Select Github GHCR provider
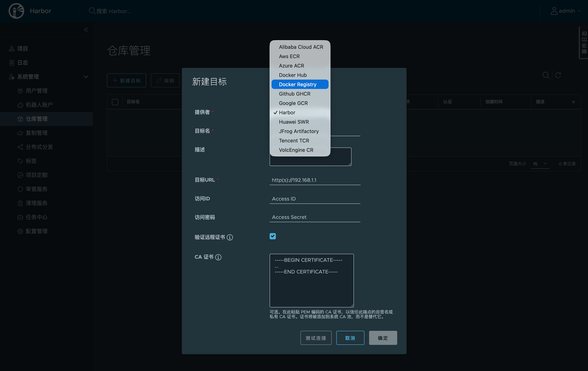This screenshot has width=588, height=371. coord(300,94)
